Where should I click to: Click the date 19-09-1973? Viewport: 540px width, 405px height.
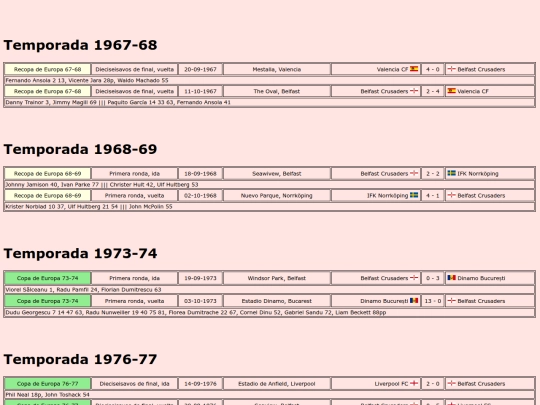(x=200, y=278)
